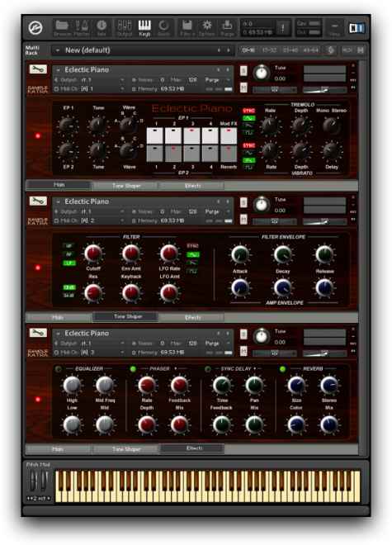This screenshot has width=392, height=545.
Task: Enable the Sync Delay power button
Action: pos(208,369)
